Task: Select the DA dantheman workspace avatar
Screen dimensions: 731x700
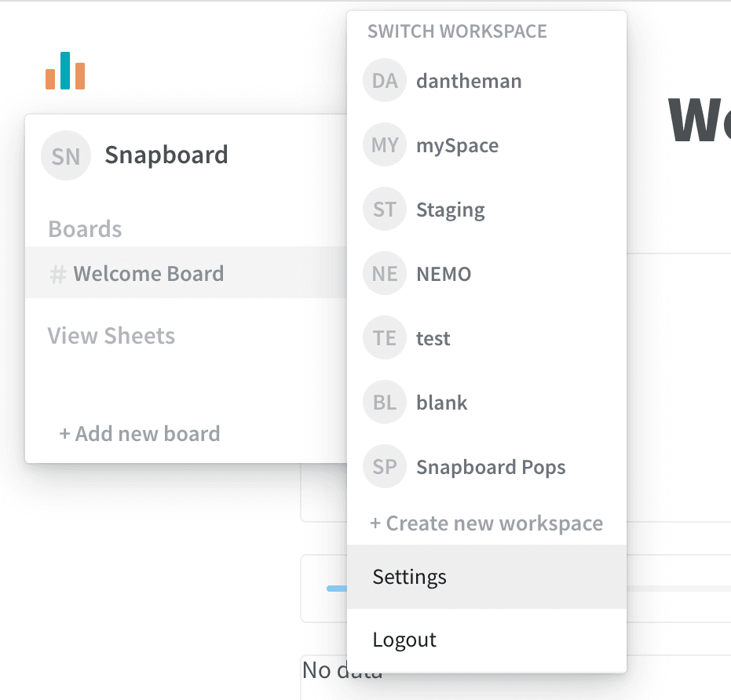Action: (x=384, y=80)
